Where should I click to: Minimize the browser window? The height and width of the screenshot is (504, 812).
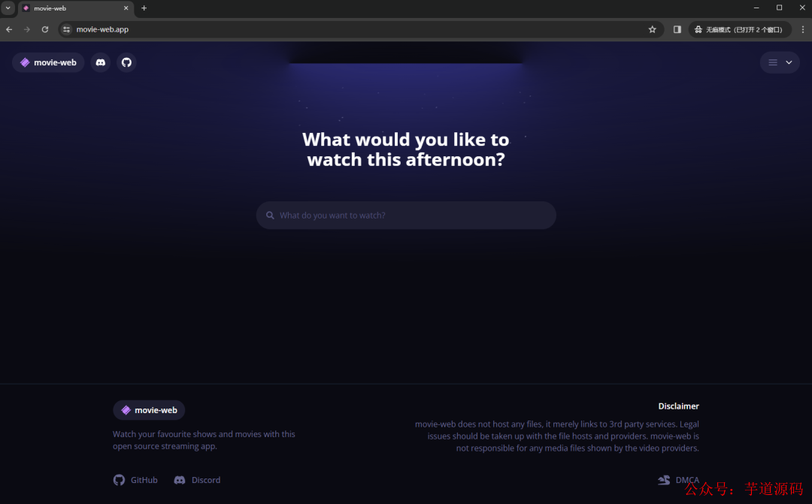(x=756, y=8)
